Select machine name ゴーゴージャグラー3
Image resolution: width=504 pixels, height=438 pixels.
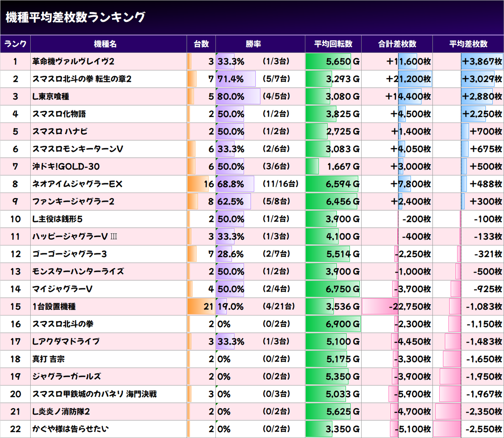(69, 254)
